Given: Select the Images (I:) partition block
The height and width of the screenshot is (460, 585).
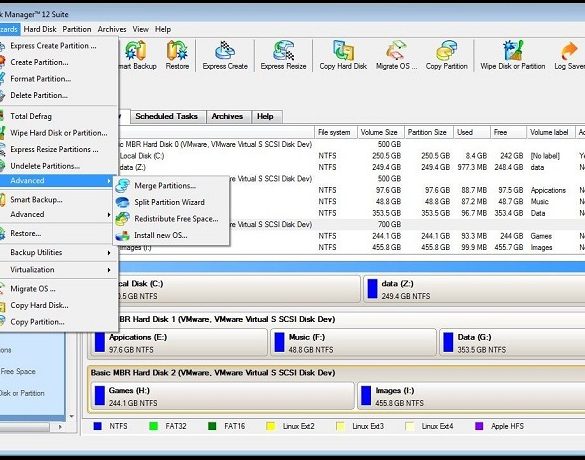Looking at the screenshot, I should [471, 396].
